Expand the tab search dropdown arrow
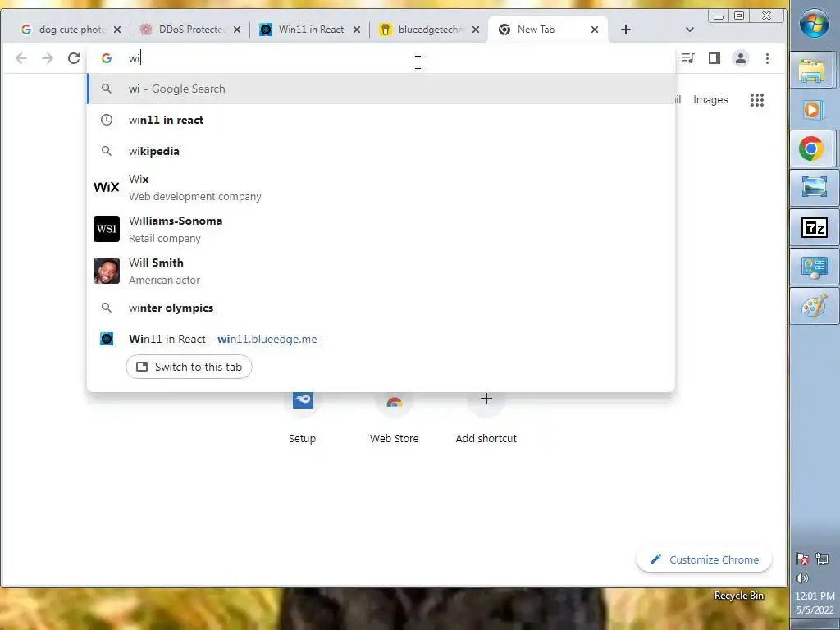The image size is (840, 630). click(689, 30)
